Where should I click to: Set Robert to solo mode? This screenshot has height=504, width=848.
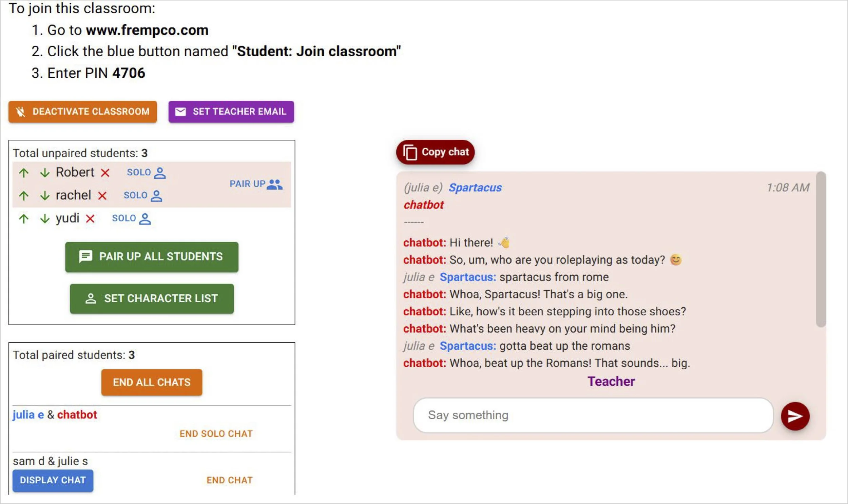tap(146, 173)
